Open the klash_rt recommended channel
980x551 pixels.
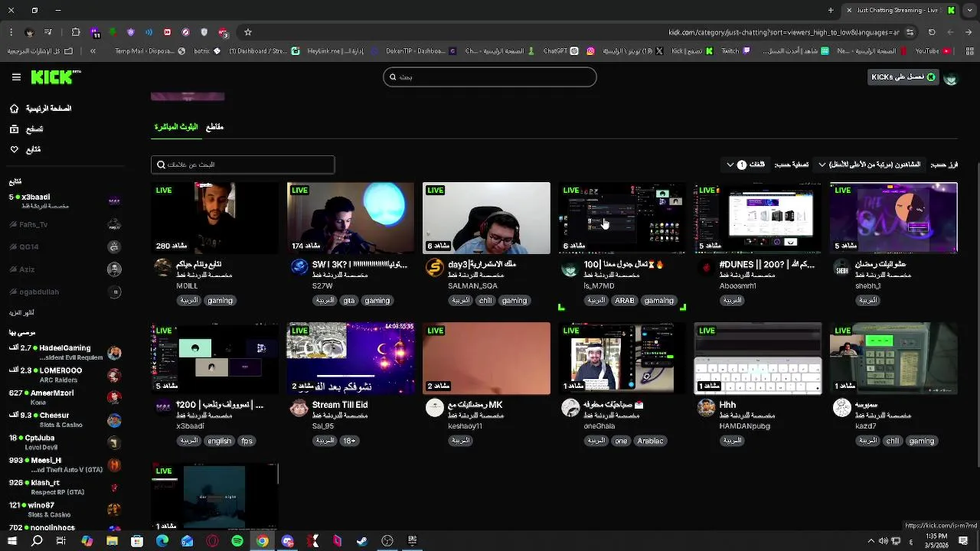pos(65,487)
